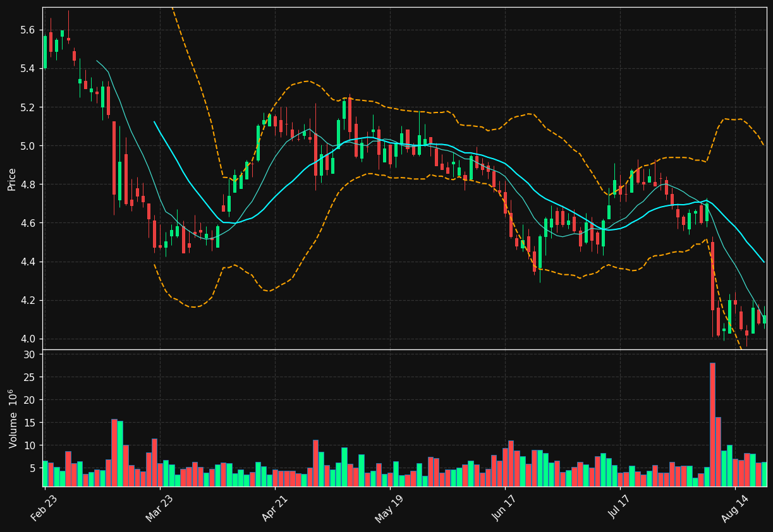Select the tallest red volume bar
This screenshot has height=532, width=773.
click(x=712, y=425)
